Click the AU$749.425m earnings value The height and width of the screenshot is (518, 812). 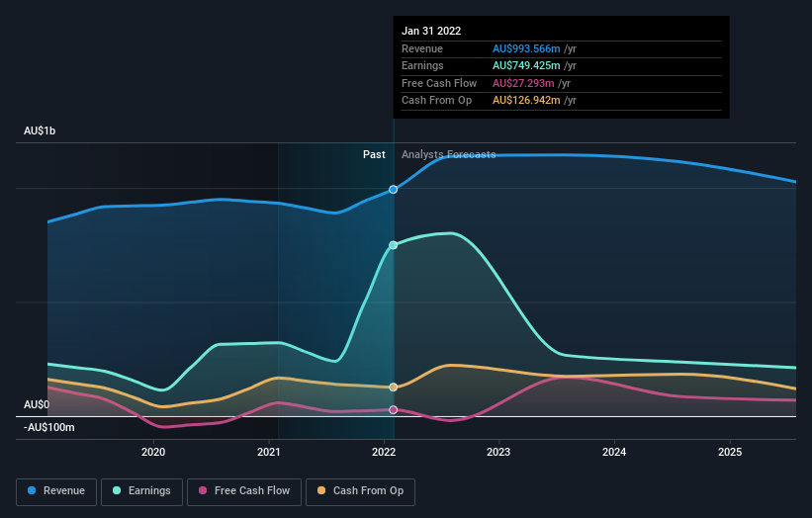(x=526, y=65)
